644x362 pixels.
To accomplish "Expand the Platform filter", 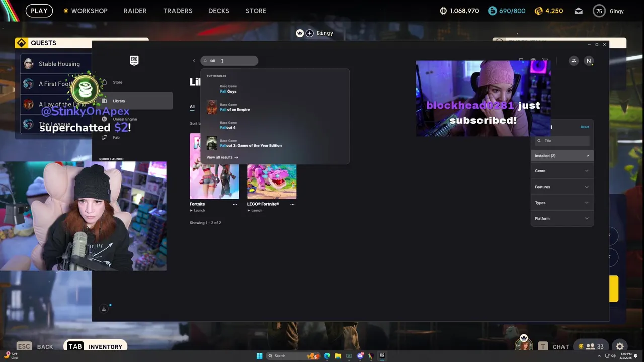I will tap(562, 218).
